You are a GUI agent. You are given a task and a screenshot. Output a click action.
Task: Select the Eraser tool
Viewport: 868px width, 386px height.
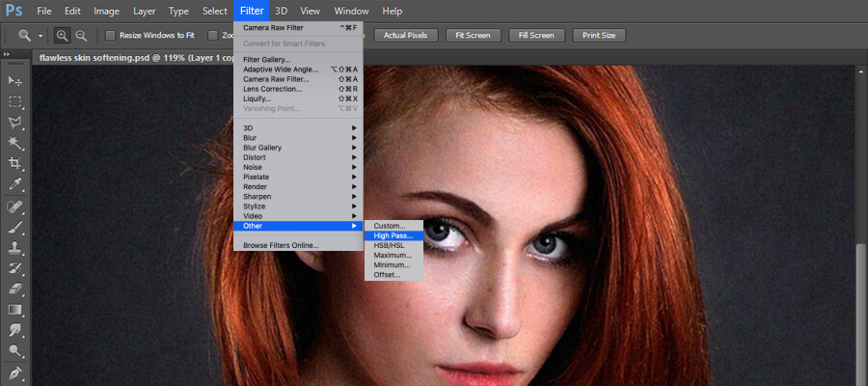[14, 289]
